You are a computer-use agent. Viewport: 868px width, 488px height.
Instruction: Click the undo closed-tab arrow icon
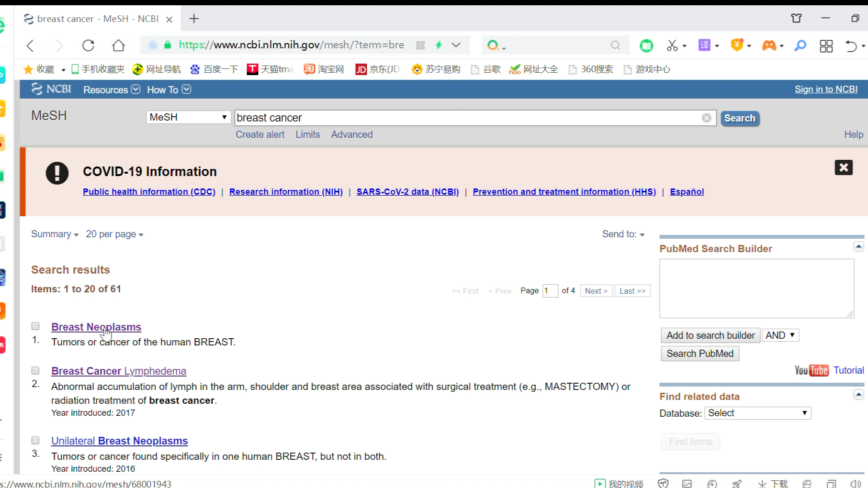[851, 46]
